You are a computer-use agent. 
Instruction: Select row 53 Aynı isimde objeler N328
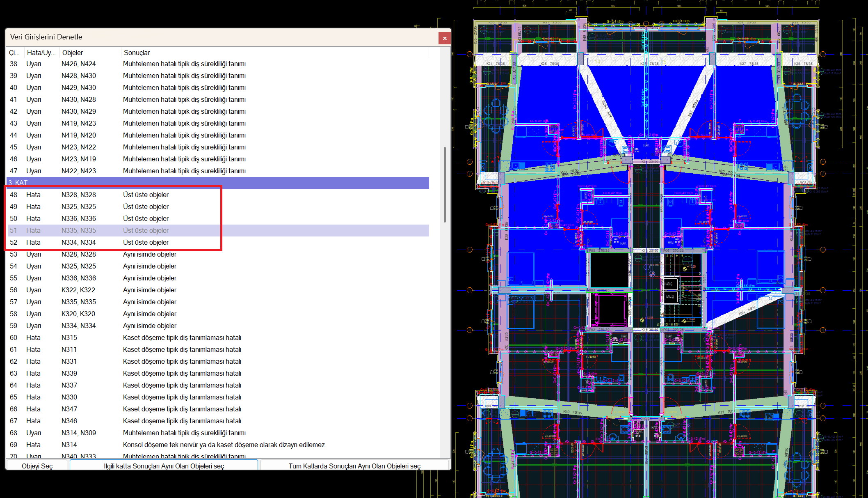point(79,254)
